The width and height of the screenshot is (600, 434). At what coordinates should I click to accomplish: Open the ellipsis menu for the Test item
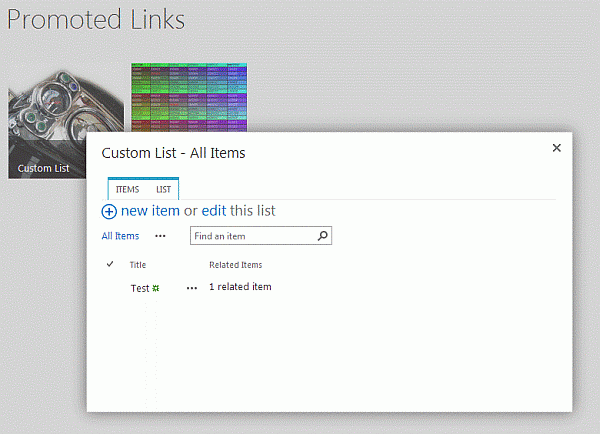(x=192, y=288)
